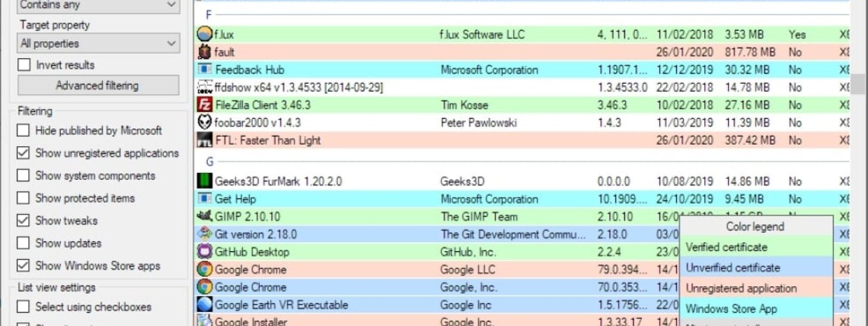The height and width of the screenshot is (326, 868).
Task: Enable Hide published by Microsoft
Action: pyautogui.click(x=23, y=130)
